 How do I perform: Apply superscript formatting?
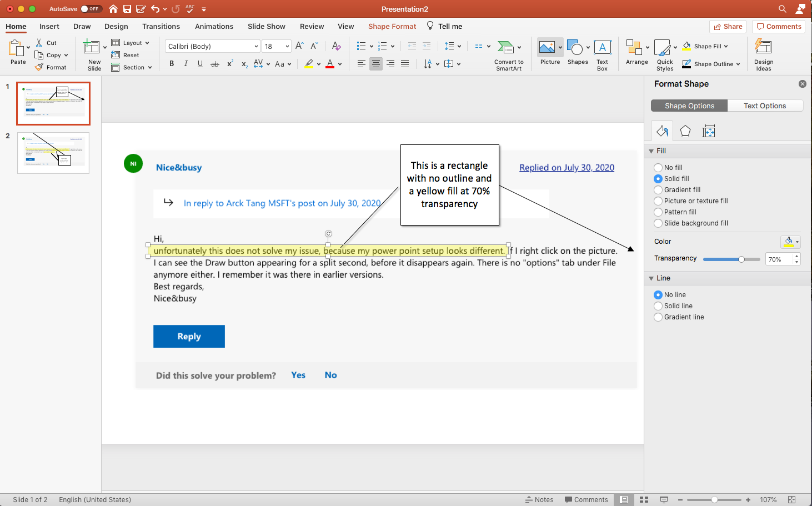(x=230, y=64)
